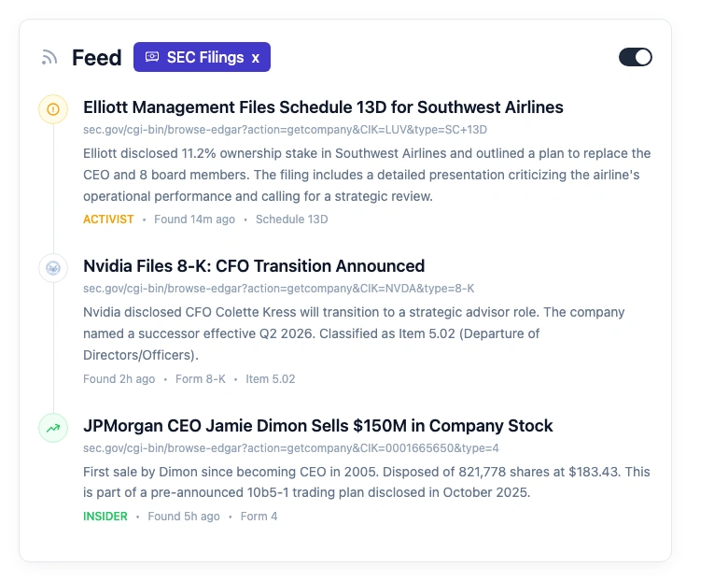Click the Feed heading title
The height and width of the screenshot is (581, 728).
click(x=97, y=58)
